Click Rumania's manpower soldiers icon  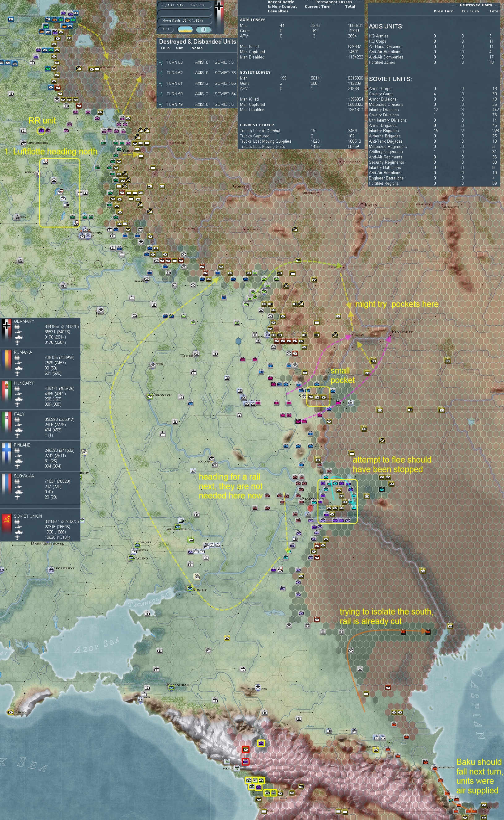tap(17, 358)
